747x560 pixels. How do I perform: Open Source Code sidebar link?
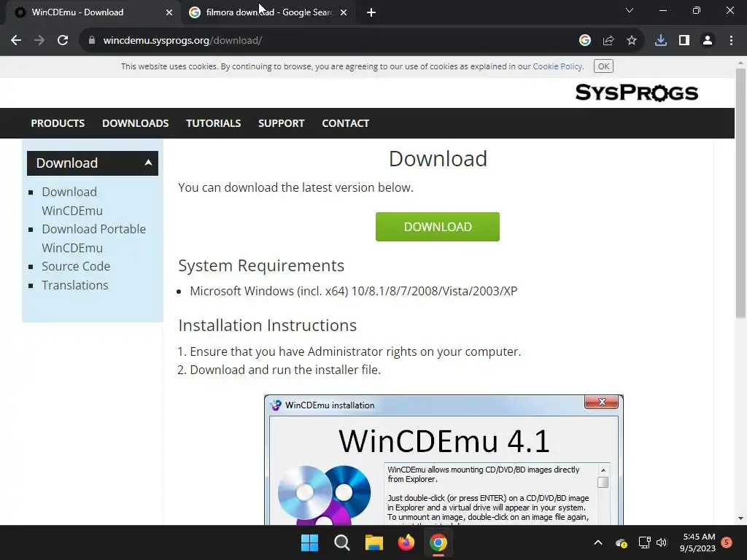click(76, 266)
